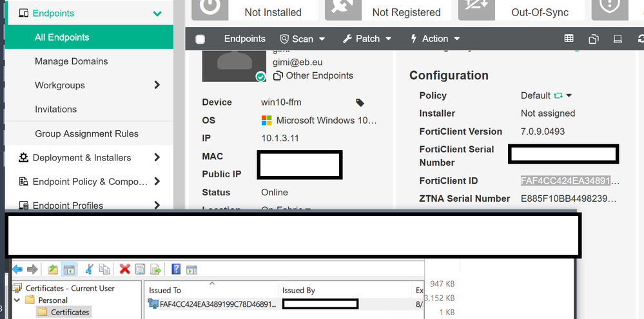
Task: Click the MMC Back arrow icon
Action: (x=17, y=269)
